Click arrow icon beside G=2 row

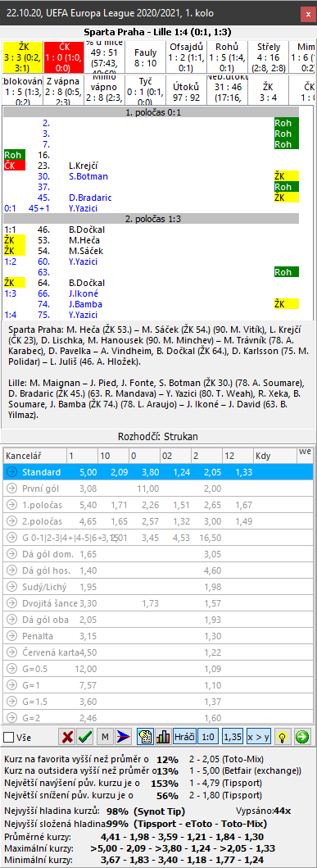(x=12, y=717)
